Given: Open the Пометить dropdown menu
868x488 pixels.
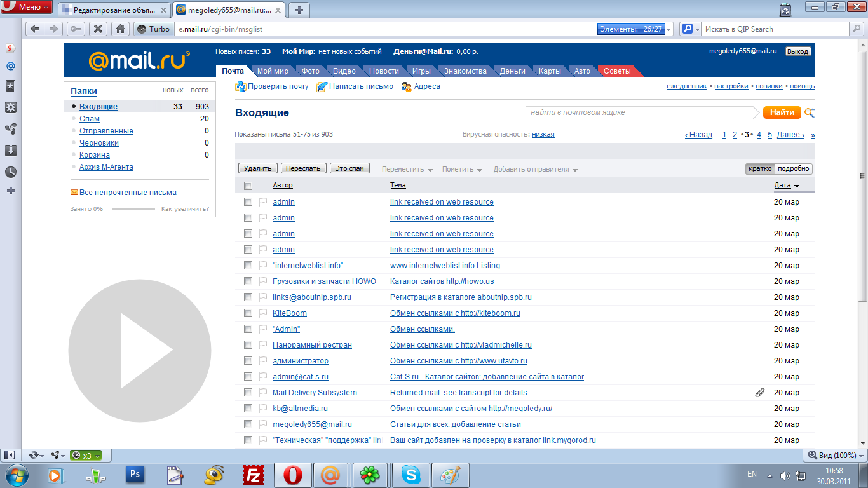Looking at the screenshot, I should [462, 170].
